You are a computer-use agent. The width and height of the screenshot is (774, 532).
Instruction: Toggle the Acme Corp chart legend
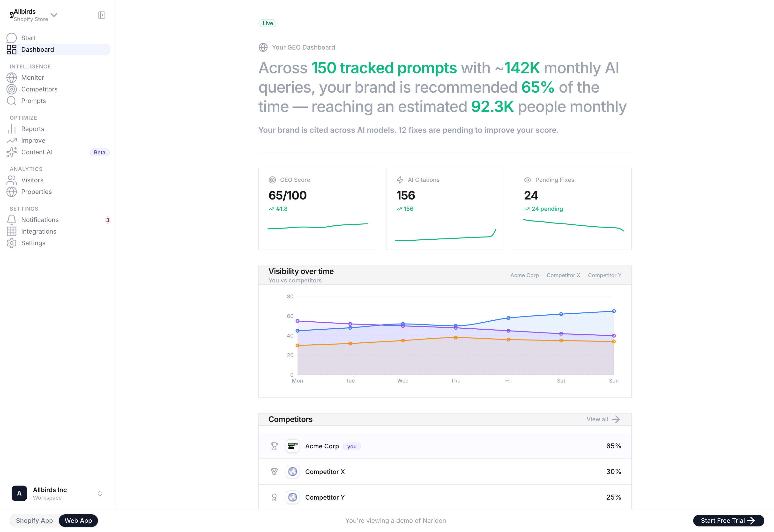tap(524, 275)
